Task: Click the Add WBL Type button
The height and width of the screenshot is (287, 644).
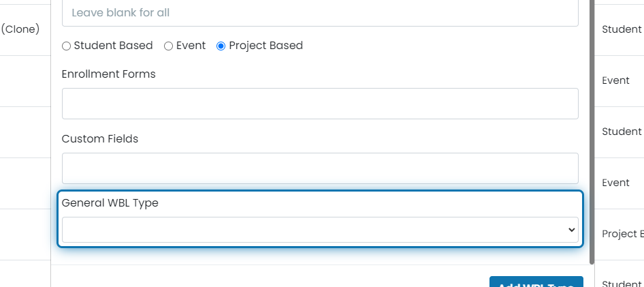Action: point(536,282)
